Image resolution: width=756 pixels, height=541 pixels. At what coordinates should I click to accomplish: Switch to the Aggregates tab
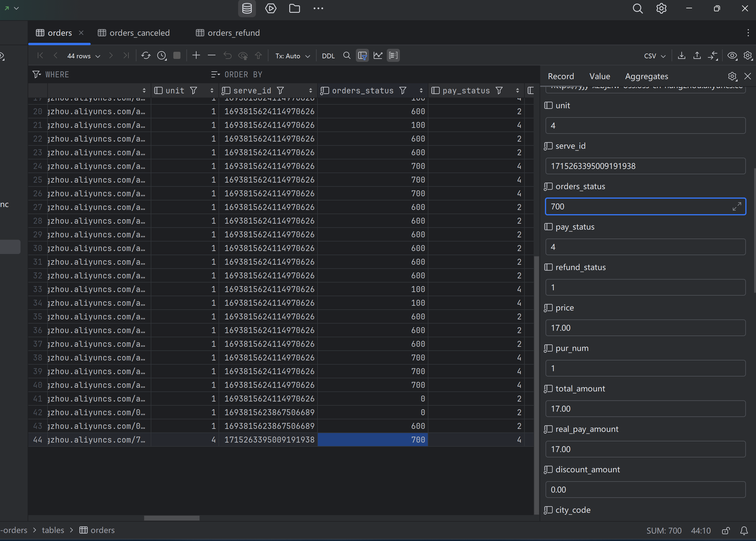[x=646, y=76]
